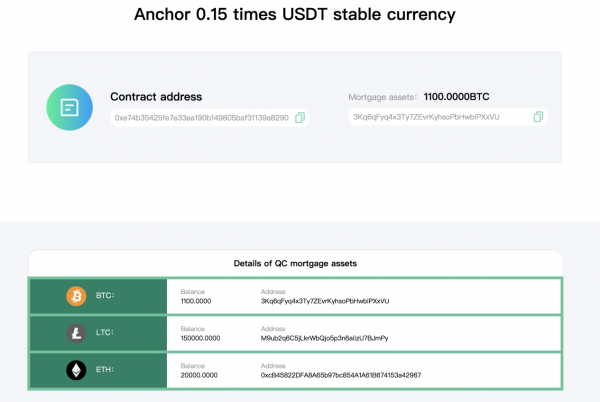Click the LTC balance 150000.0000 value

coord(200,338)
